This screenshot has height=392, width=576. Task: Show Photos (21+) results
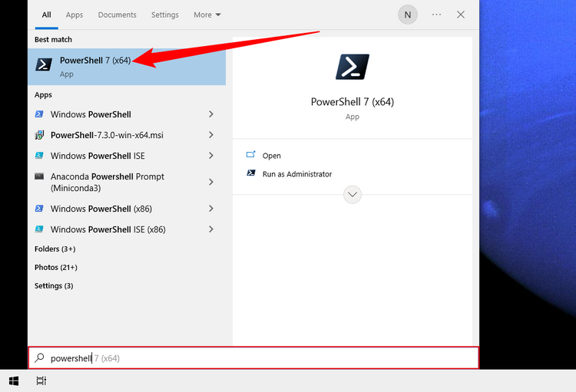56,267
